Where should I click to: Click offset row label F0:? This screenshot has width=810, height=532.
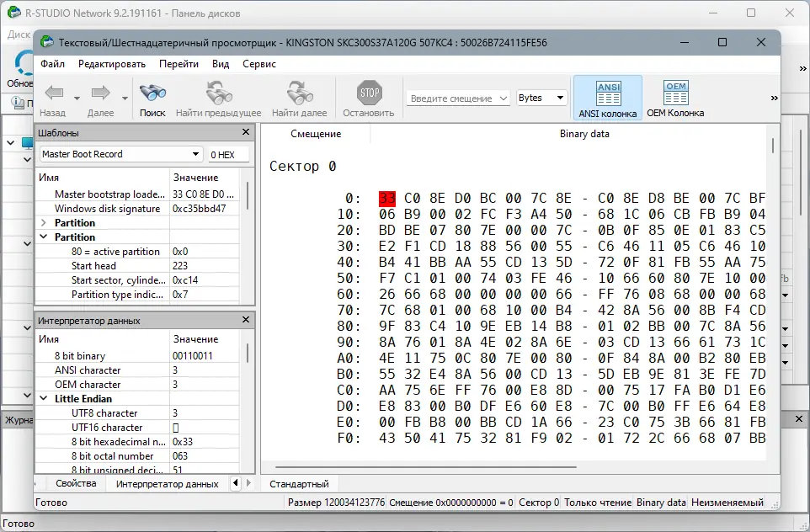[x=349, y=439]
